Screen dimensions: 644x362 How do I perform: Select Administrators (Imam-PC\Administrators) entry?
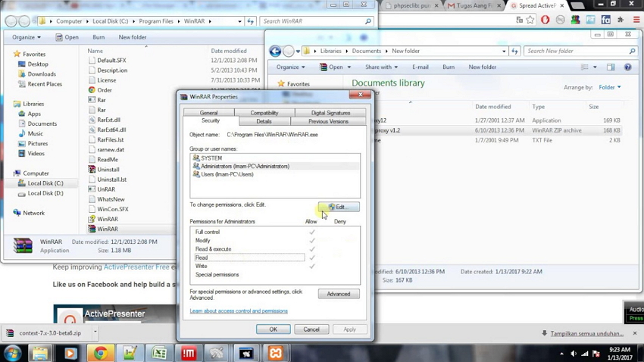click(275, 166)
